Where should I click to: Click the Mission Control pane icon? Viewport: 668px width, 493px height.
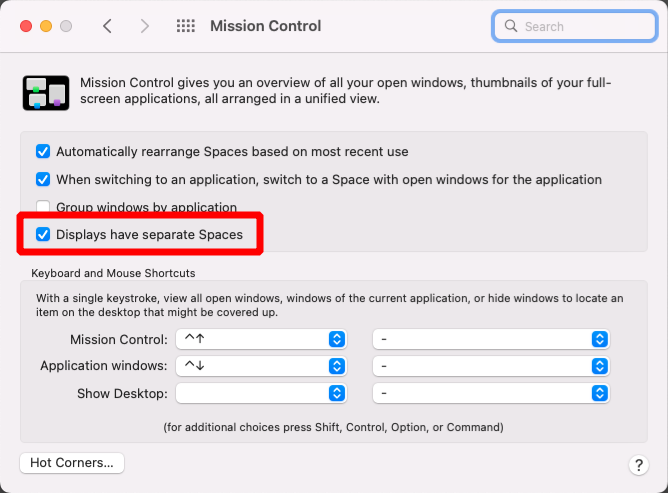point(46,92)
